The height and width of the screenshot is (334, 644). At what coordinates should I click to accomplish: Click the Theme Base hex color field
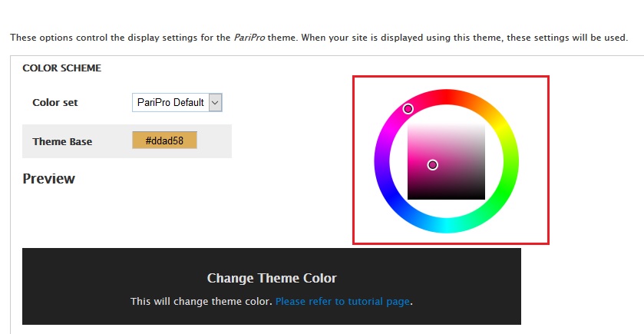coord(164,141)
